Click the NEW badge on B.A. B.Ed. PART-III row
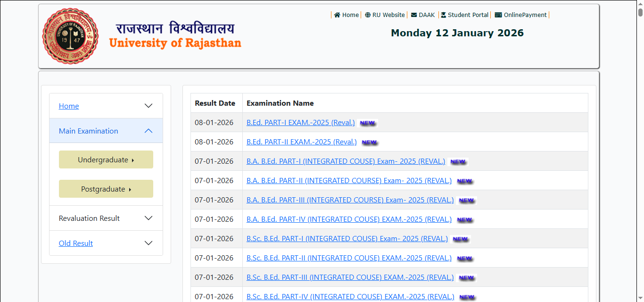 pyautogui.click(x=466, y=200)
